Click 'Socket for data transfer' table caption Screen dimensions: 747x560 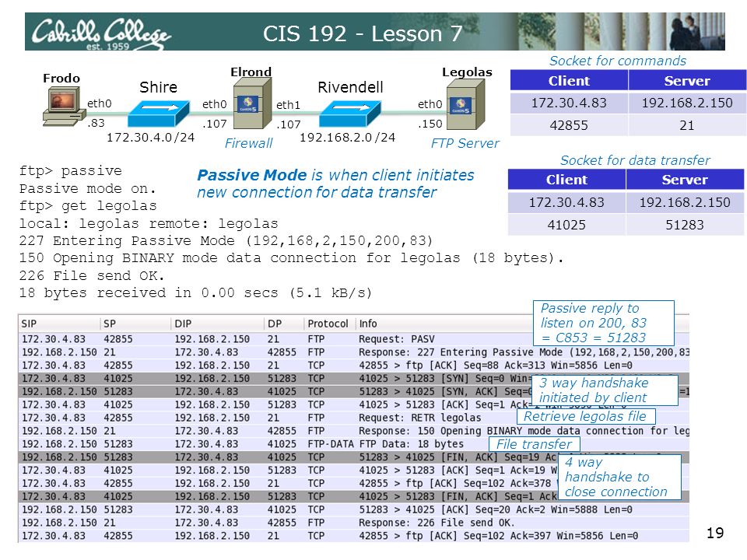pos(635,160)
